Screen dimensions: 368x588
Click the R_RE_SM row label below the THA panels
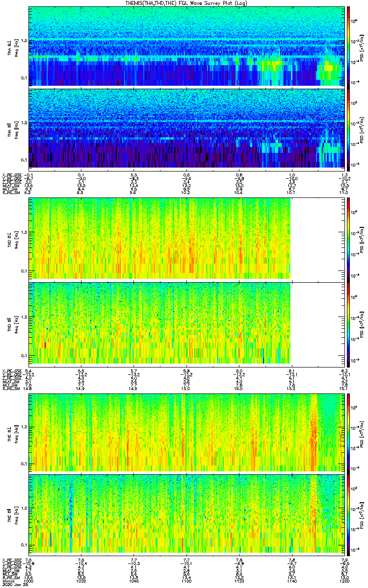click(12, 194)
